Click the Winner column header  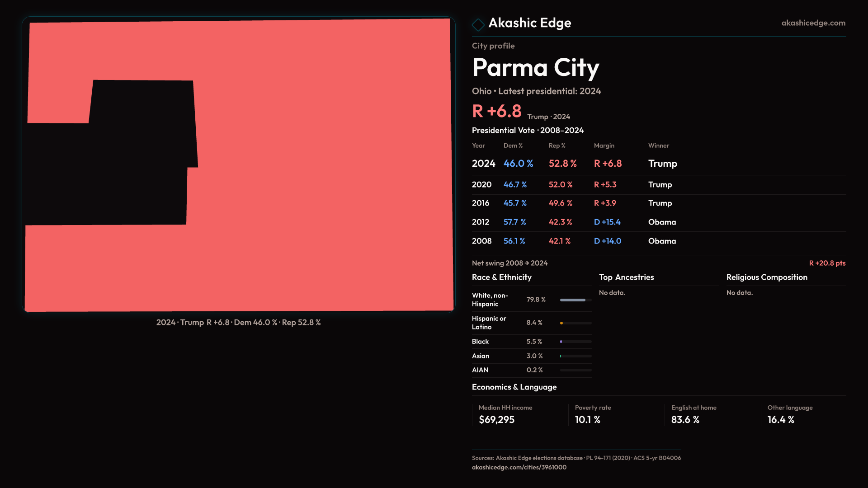(x=658, y=145)
